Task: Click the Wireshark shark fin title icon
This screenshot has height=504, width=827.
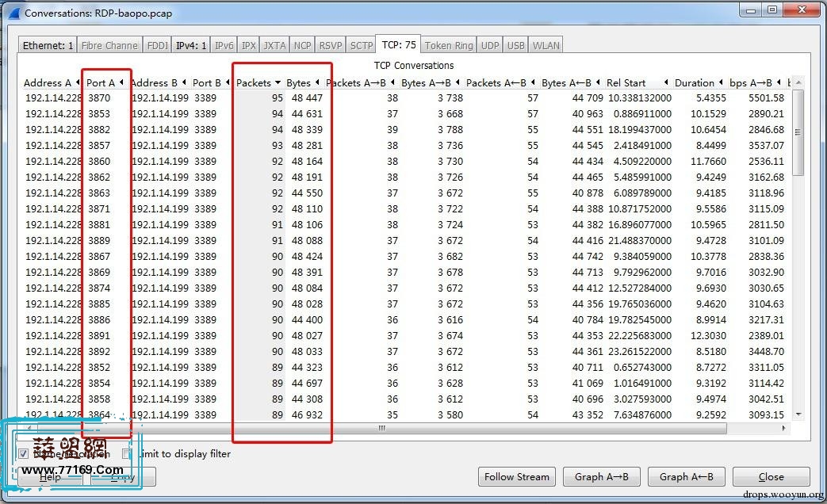Action: pyautogui.click(x=13, y=13)
